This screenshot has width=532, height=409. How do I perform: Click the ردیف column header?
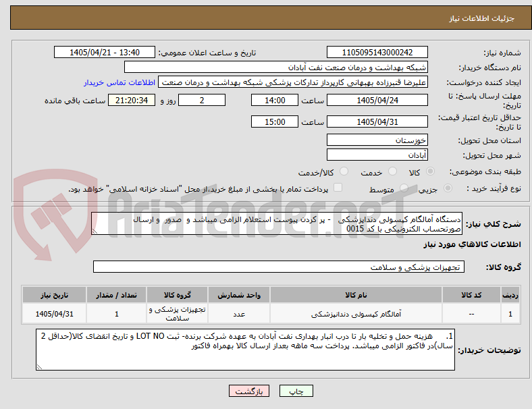(510, 295)
